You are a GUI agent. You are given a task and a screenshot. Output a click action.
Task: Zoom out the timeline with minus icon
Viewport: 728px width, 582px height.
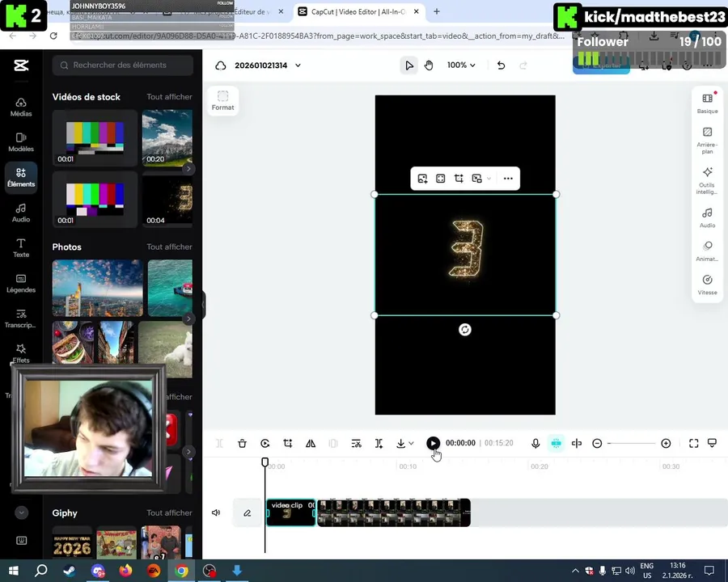[x=597, y=443]
